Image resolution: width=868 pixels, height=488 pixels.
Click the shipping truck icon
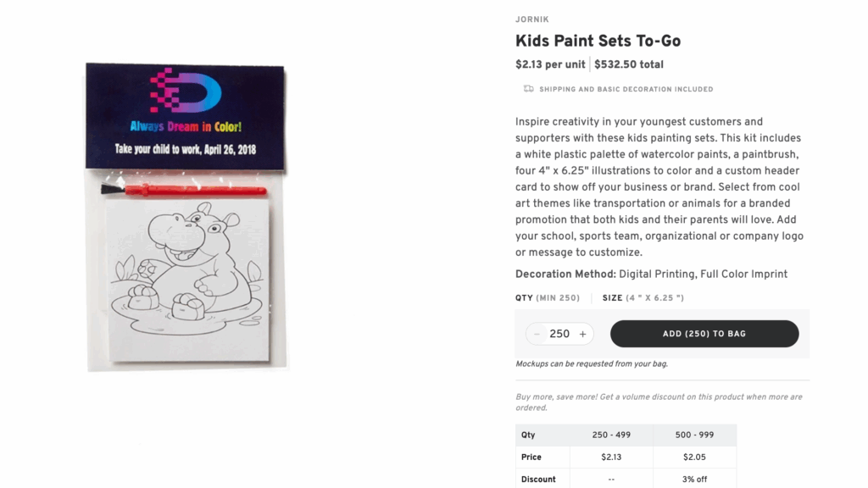click(x=526, y=89)
